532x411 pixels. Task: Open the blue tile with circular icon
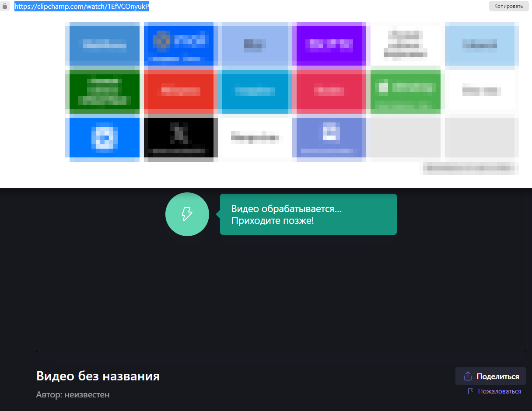point(102,137)
